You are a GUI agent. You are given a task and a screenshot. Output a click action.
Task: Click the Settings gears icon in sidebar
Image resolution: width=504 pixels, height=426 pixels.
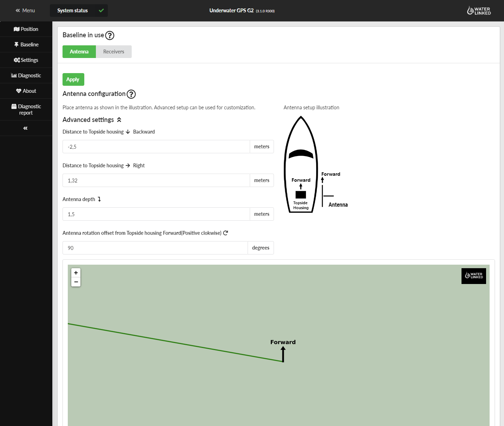coord(17,60)
